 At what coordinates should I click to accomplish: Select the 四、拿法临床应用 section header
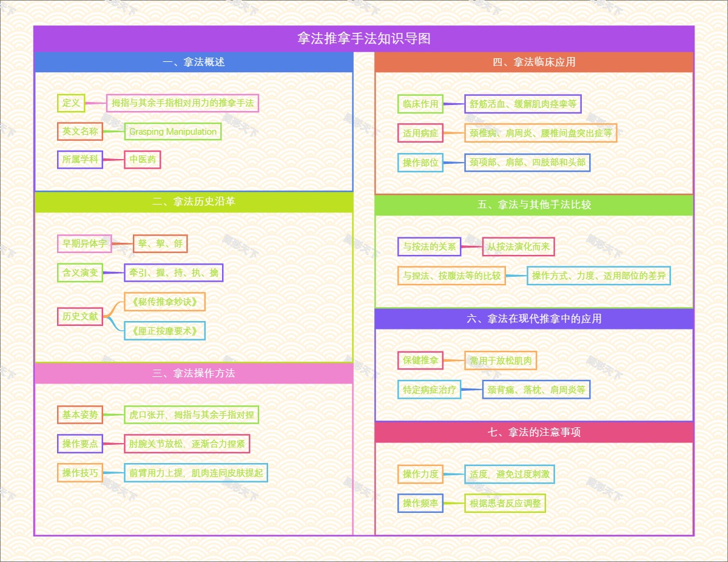534,62
